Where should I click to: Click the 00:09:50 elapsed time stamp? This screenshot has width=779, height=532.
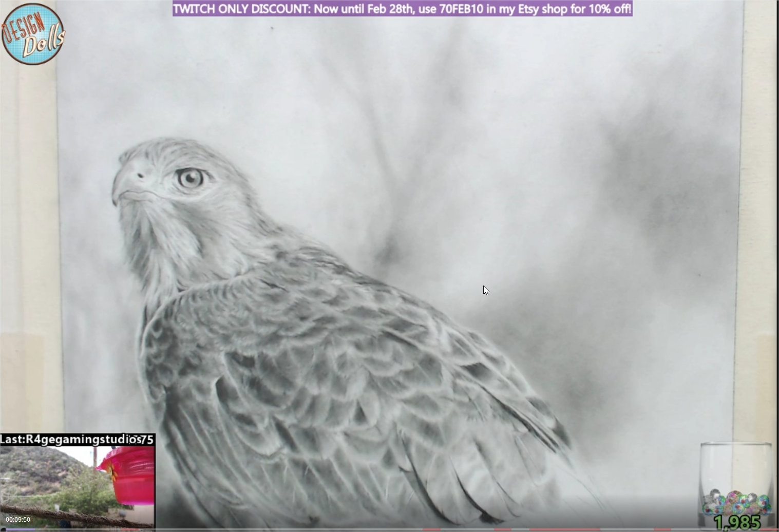point(18,520)
